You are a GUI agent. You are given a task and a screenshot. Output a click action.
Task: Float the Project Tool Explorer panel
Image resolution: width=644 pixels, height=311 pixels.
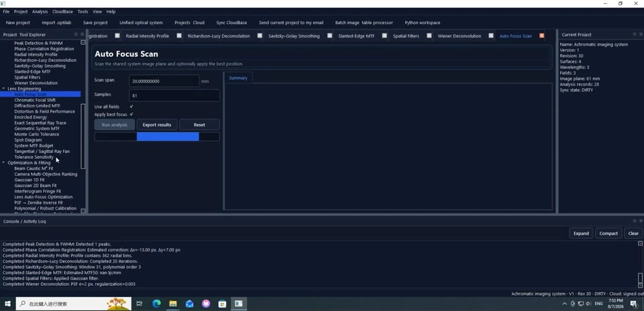[x=76, y=34]
